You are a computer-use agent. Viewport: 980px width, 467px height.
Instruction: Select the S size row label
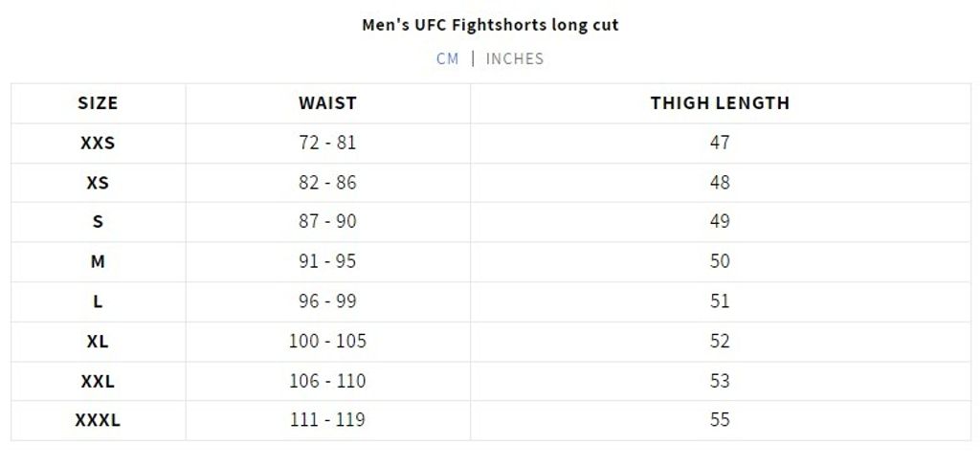[x=98, y=222]
